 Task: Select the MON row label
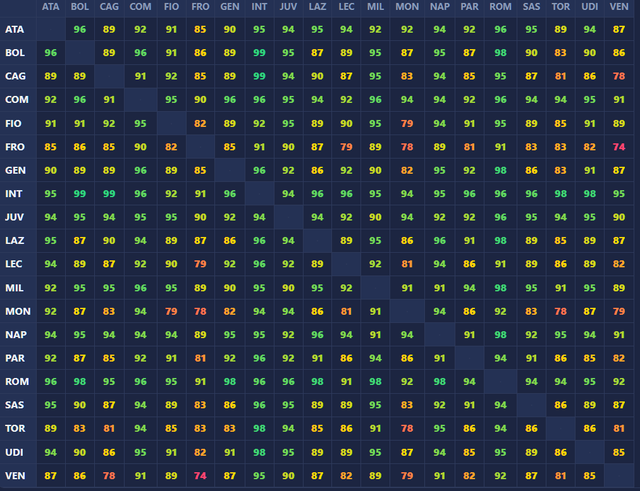coord(18,311)
